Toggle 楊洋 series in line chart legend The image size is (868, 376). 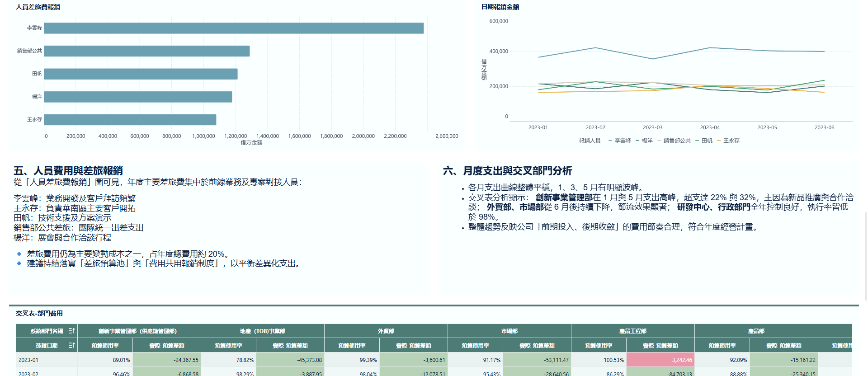(x=644, y=141)
